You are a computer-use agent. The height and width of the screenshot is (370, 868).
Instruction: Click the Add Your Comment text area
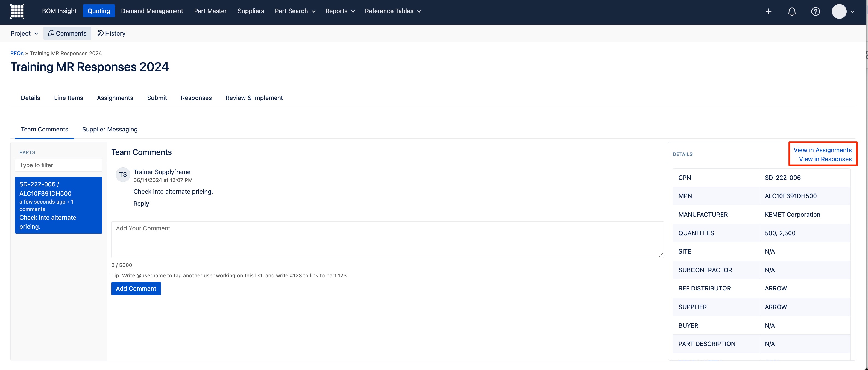pos(388,240)
